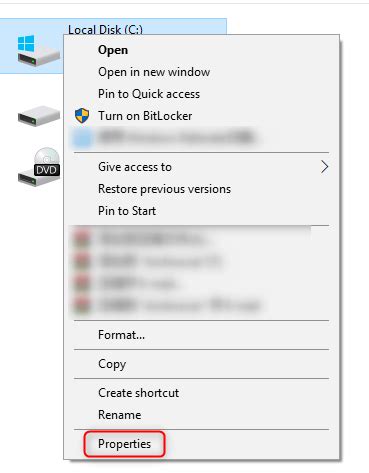The width and height of the screenshot is (369, 473).
Task: Select Turn on BitLocker
Action: click(145, 116)
